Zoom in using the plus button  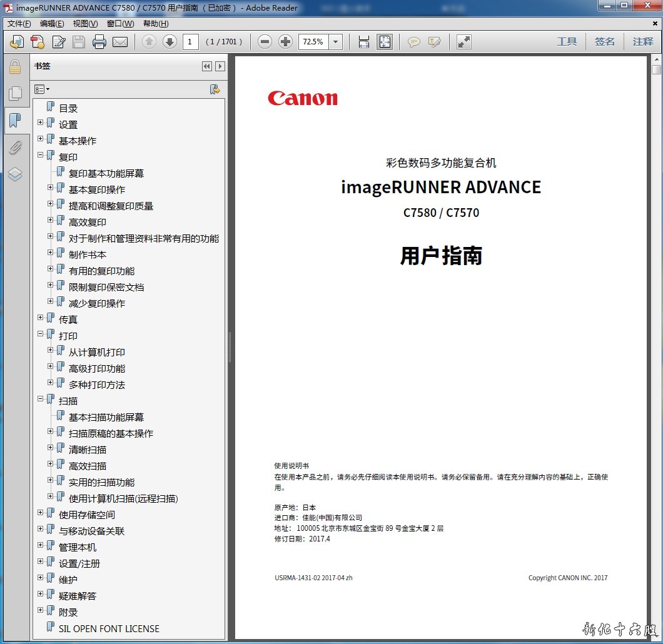point(286,42)
